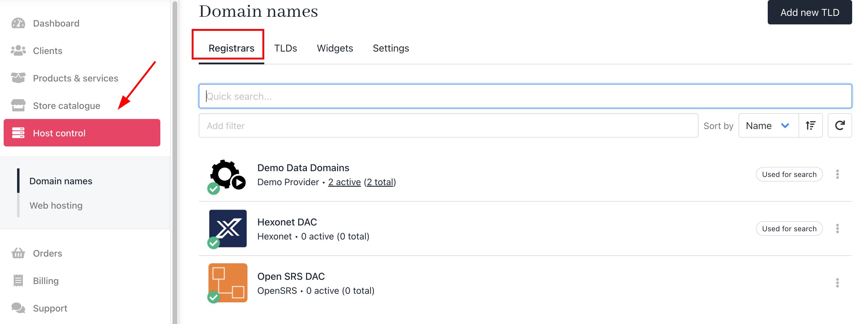
Task: Click the Hexonet DAC registrar name
Action: [287, 222]
